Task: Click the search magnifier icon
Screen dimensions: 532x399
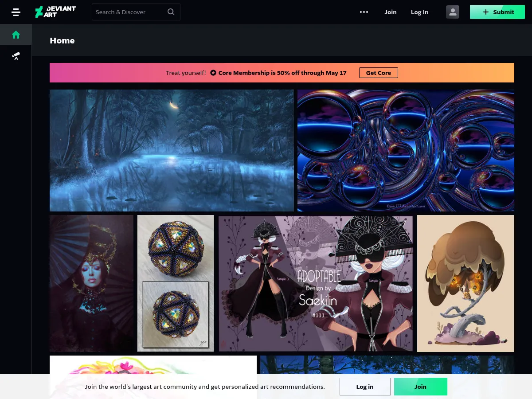Action: pos(171,12)
